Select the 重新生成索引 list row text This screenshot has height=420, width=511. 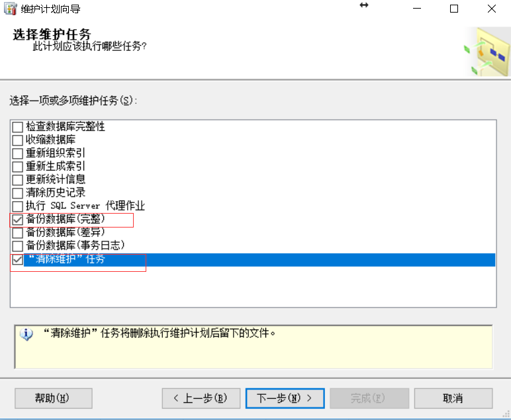[x=56, y=166]
